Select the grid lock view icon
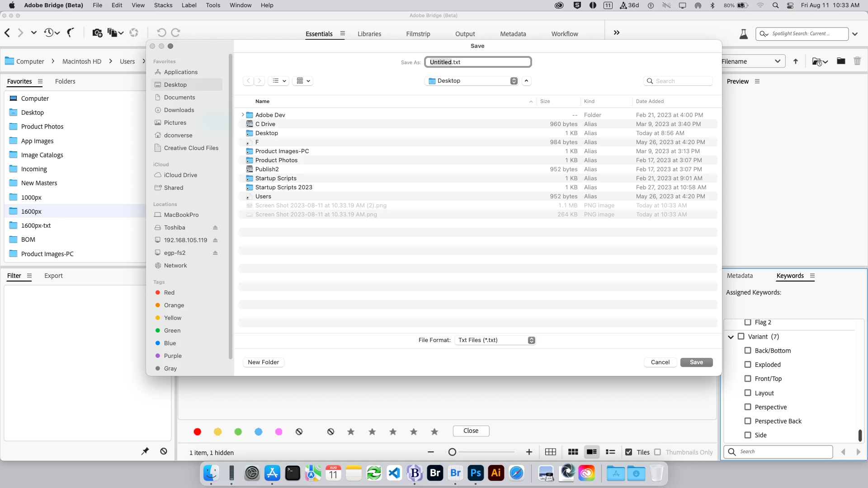The width and height of the screenshot is (868, 488). tap(550, 452)
